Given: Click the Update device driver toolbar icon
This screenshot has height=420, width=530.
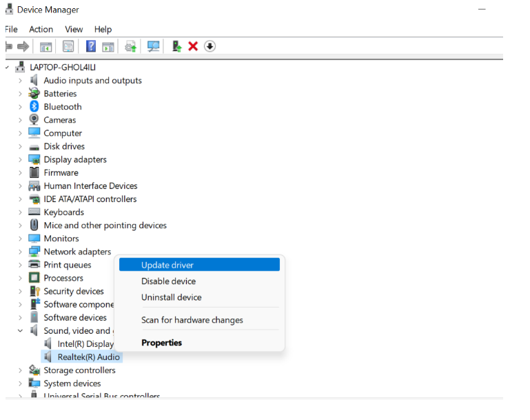Looking at the screenshot, I should point(131,46).
